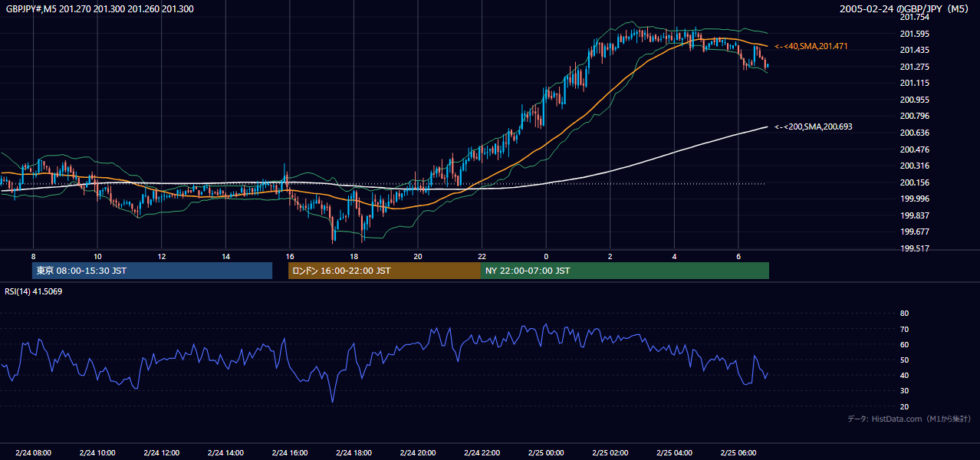Click the GBPJPY#,M5 symbol header text
The height and width of the screenshot is (460, 980).
coord(100,9)
